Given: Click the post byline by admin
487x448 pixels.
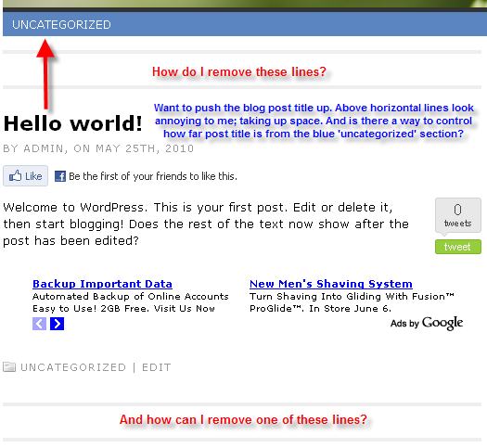Looking at the screenshot, I should tap(98, 148).
